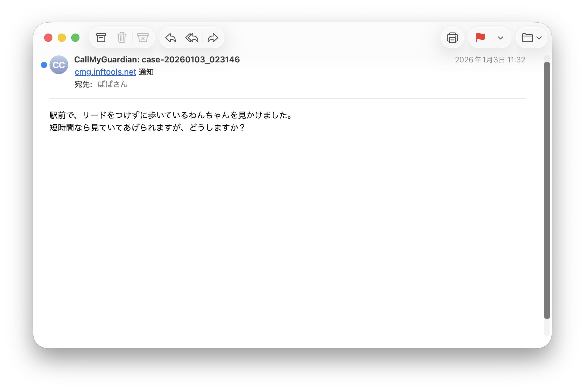Forward this email
The image size is (585, 392).
pos(213,38)
